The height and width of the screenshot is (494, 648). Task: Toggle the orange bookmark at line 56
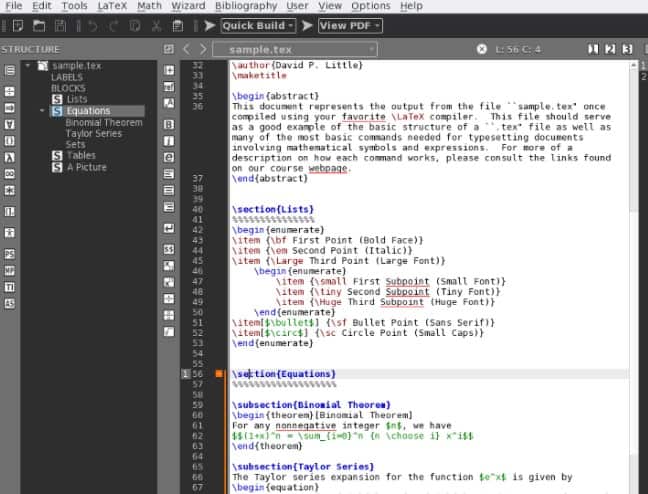click(219, 374)
